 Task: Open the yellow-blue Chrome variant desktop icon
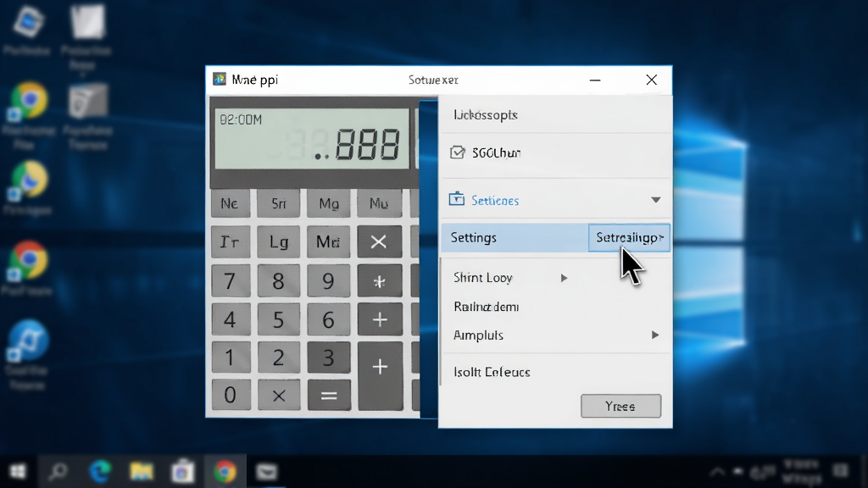click(x=28, y=180)
